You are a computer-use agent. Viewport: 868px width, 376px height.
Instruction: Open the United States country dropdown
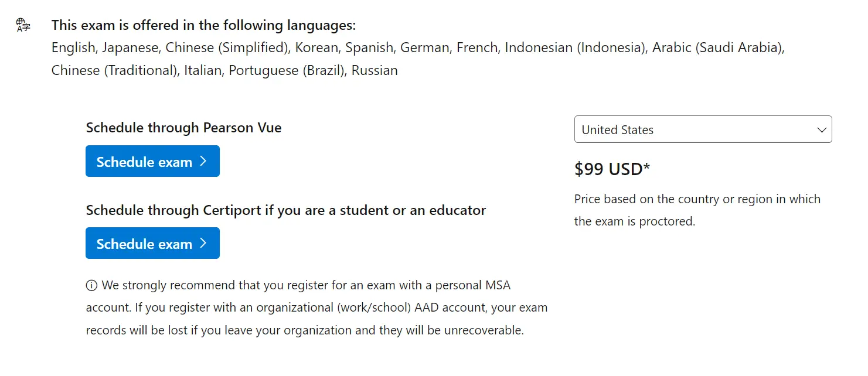pyautogui.click(x=702, y=129)
